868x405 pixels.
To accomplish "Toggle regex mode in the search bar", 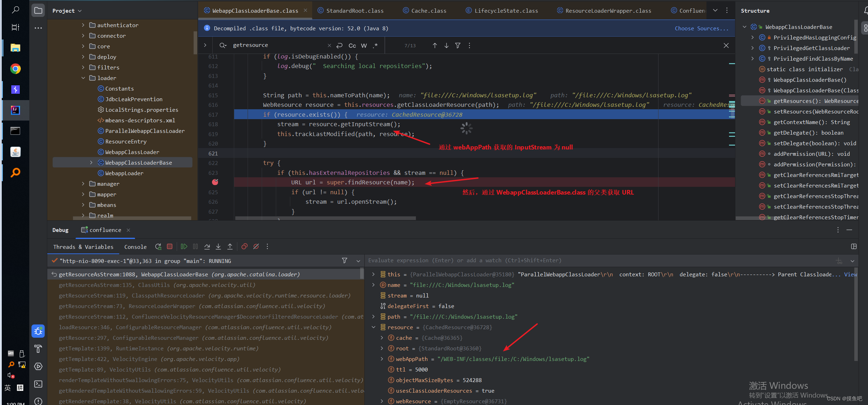I will (x=375, y=45).
